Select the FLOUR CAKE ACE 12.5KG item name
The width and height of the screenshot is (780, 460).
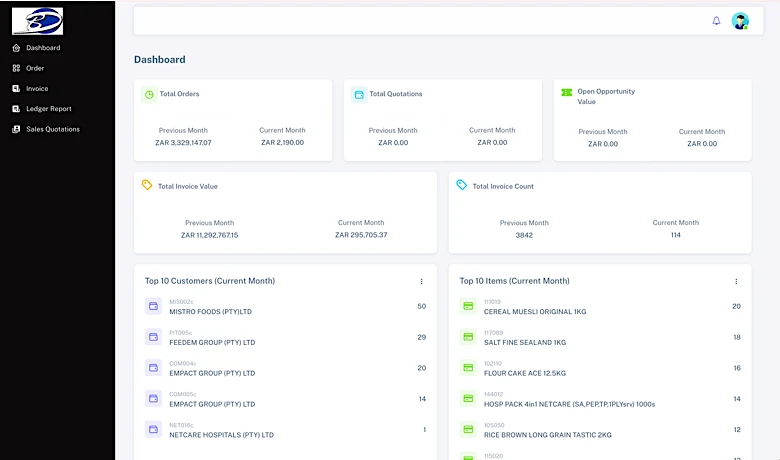tap(525, 373)
